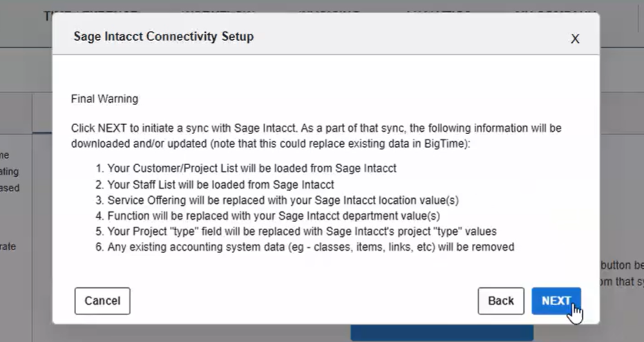Viewport: 644px width, 342px height.
Task: Click the sentence starting "Click NEXT to initiate"
Action: pyautogui.click(x=316, y=129)
